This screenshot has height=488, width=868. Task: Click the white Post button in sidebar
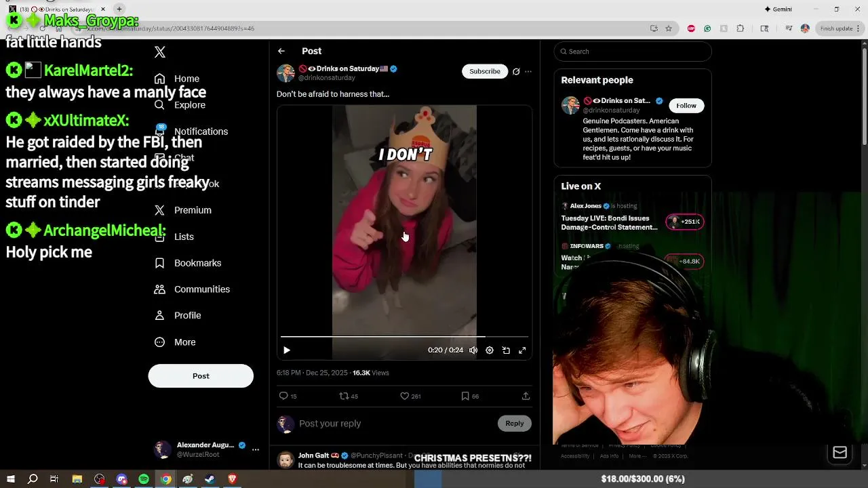point(201,376)
